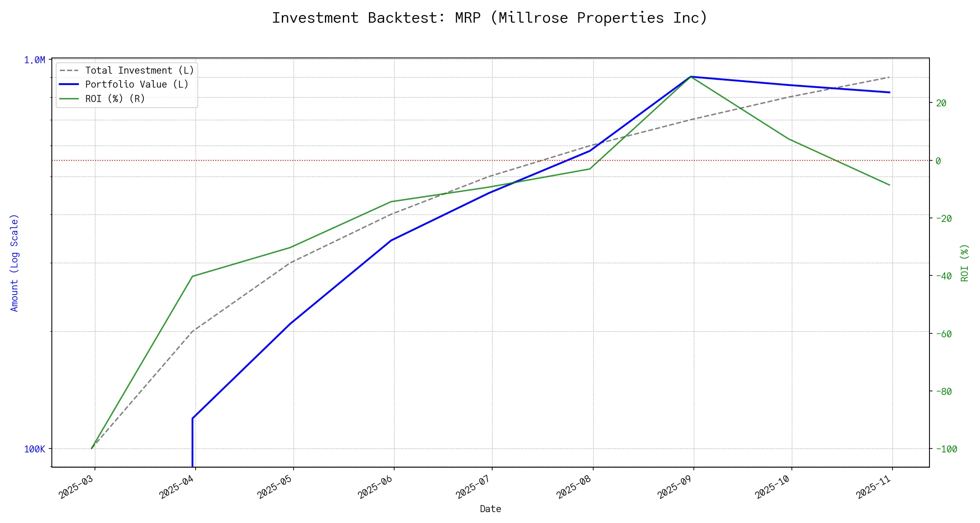
Task: Click the ROI (%) legend entry
Action: 115,99
